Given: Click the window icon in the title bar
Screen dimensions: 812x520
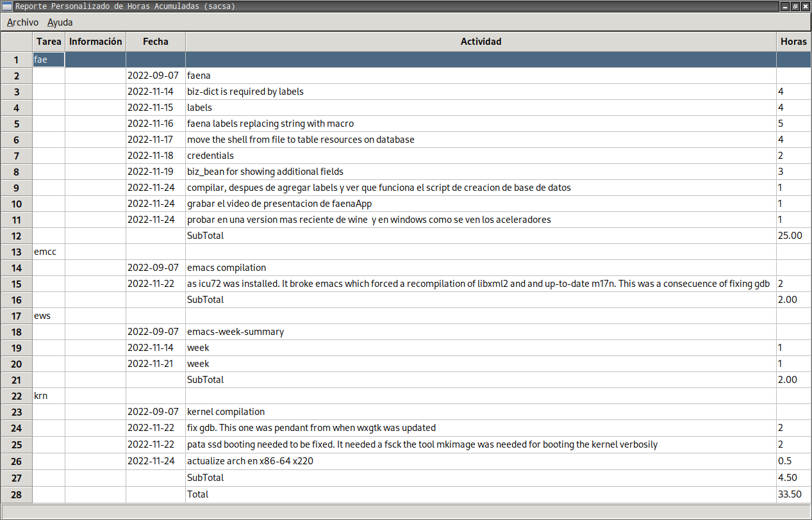Looking at the screenshot, I should [7, 6].
